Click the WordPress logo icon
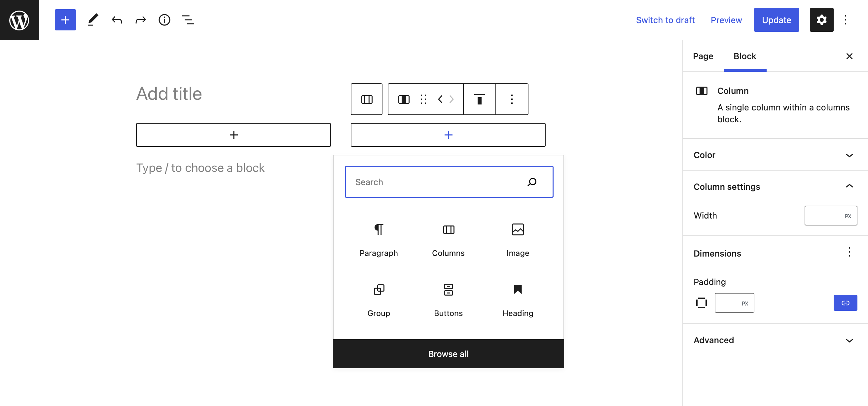868x406 pixels. (19, 20)
